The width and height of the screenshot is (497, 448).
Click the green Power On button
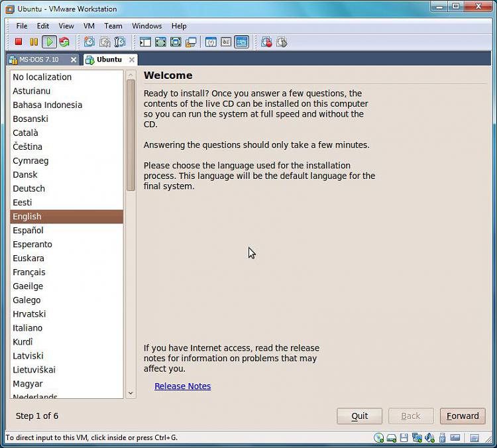(x=50, y=42)
